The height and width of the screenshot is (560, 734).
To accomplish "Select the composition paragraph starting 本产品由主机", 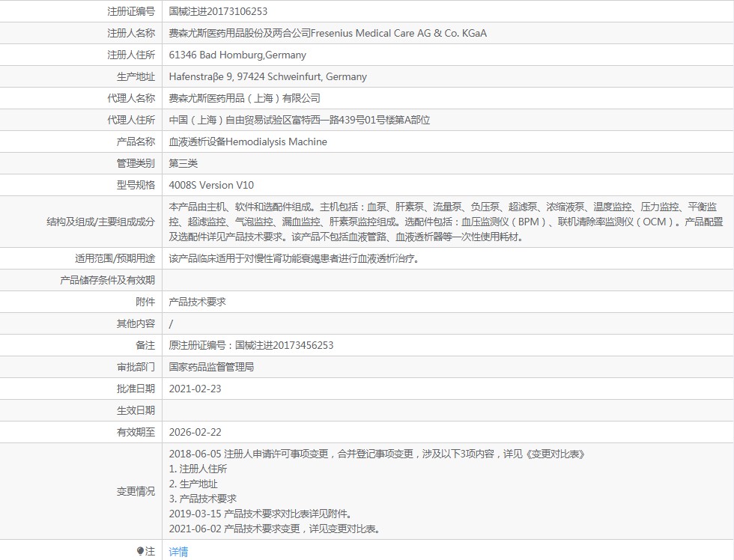I will 446,222.
